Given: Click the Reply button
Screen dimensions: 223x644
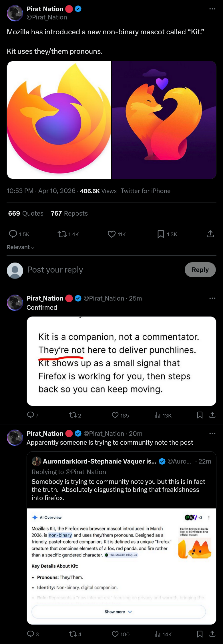Looking at the screenshot, I should (200, 270).
